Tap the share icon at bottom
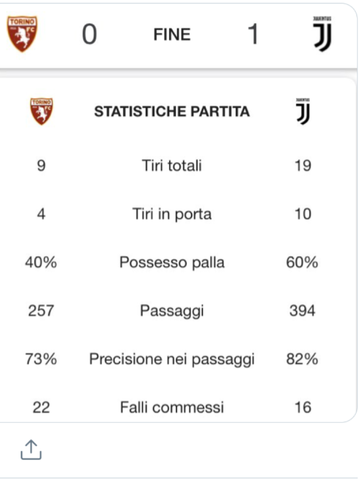The height and width of the screenshot is (480, 360). point(31,450)
